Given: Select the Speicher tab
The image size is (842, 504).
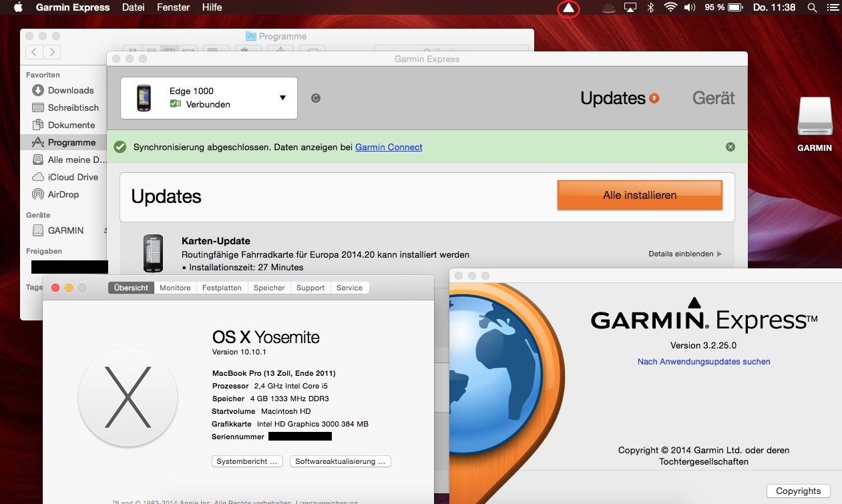Looking at the screenshot, I should point(269,288).
